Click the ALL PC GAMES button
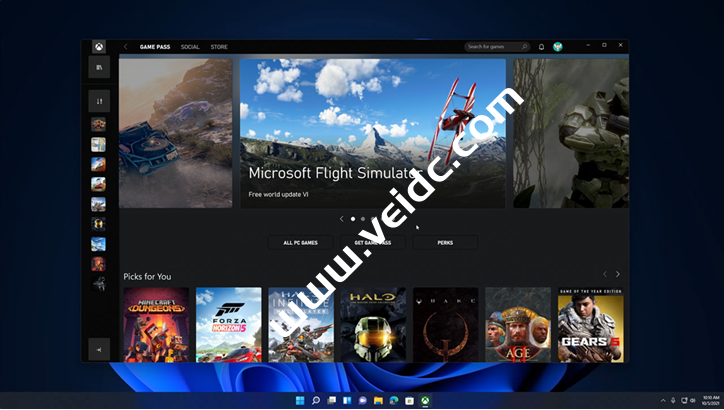The height and width of the screenshot is (410, 724). coord(300,242)
